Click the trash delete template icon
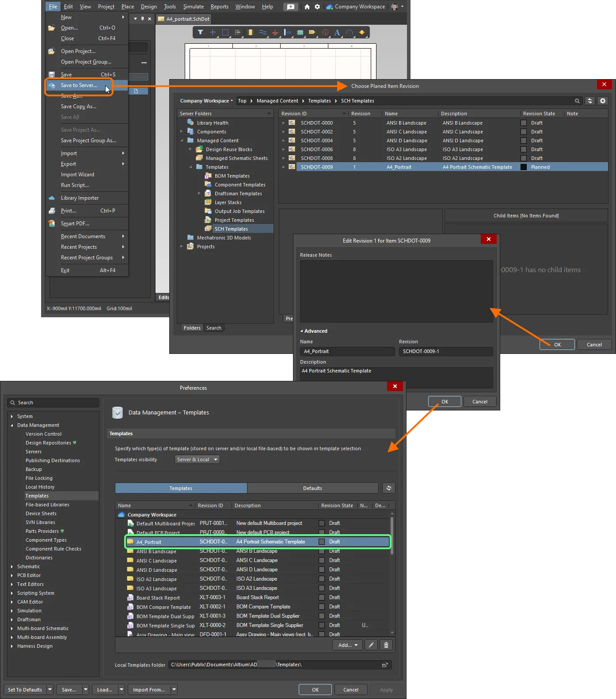 (x=386, y=645)
